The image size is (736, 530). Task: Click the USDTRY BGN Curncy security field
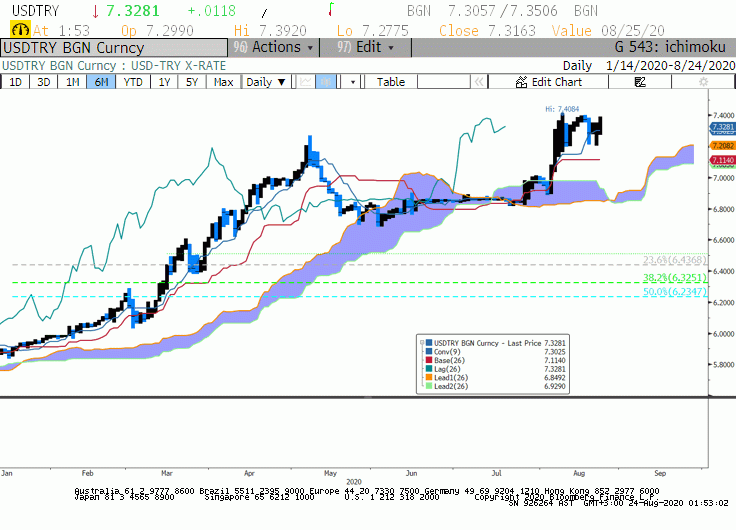coord(114,48)
